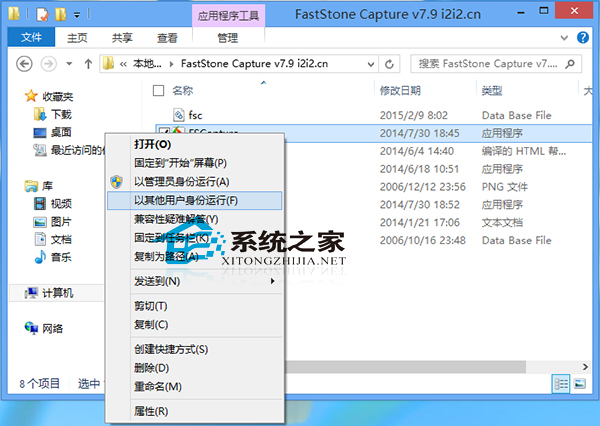Click the horizontal scrollbar track
This screenshot has width=600, height=426.
(x=552, y=367)
